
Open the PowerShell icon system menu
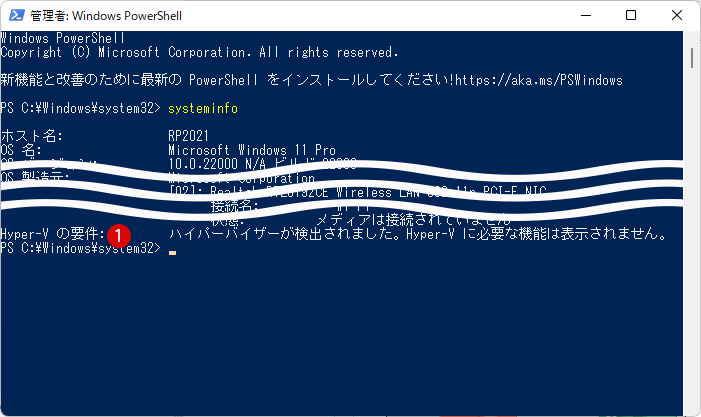click(x=16, y=15)
